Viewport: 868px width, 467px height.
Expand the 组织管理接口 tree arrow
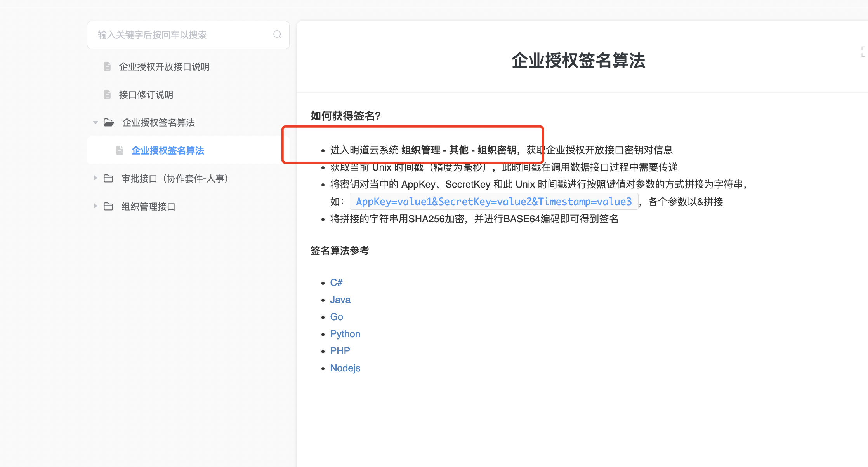tap(95, 206)
